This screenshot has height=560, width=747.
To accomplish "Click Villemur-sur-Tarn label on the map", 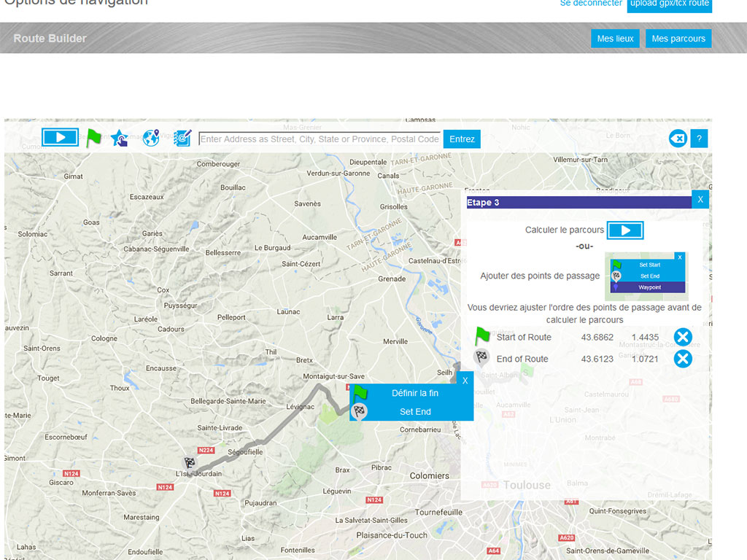I will (x=580, y=160).
